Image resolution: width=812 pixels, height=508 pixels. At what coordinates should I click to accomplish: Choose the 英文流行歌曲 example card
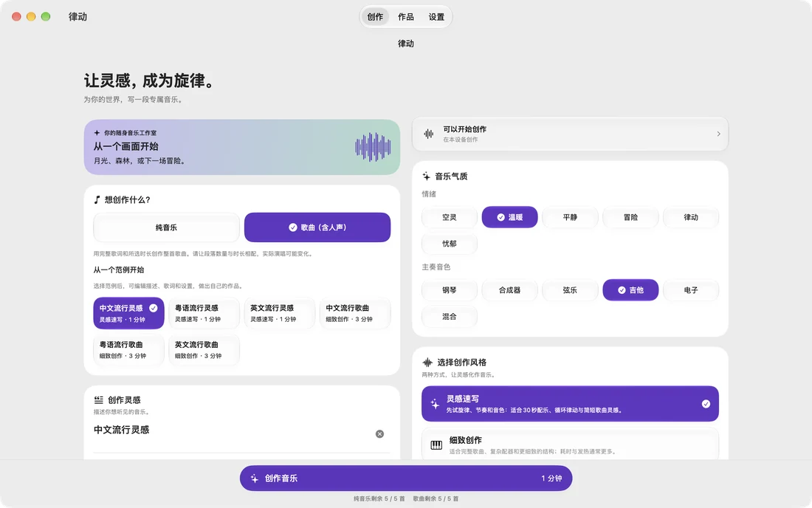(x=204, y=349)
